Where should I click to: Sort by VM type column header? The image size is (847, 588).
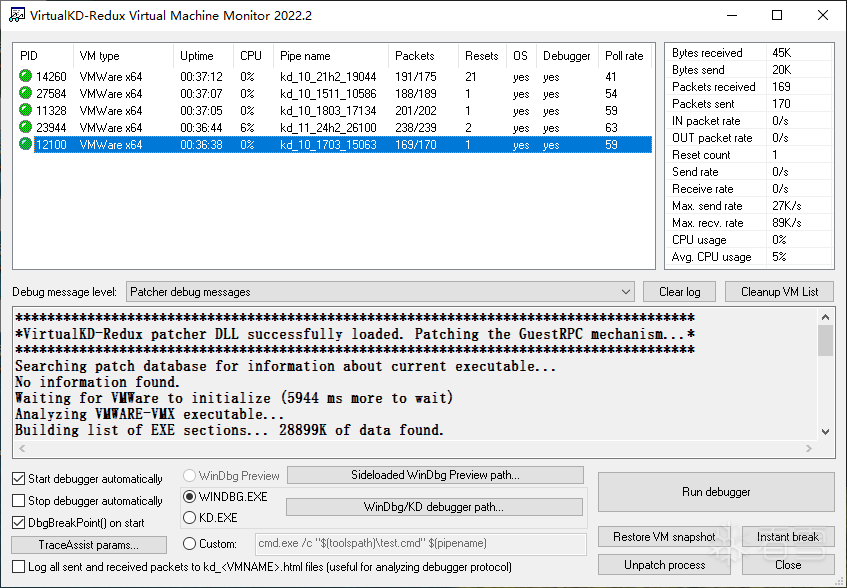click(x=123, y=56)
